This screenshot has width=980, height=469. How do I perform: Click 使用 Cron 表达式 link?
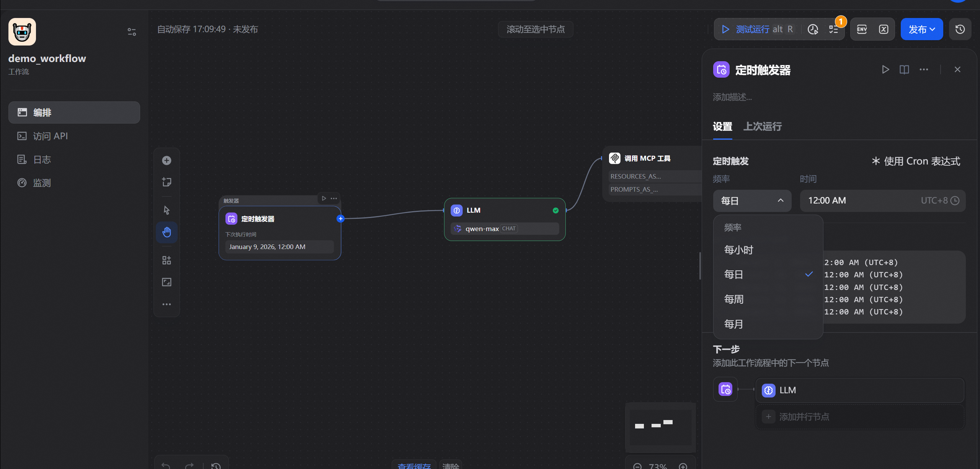916,161
